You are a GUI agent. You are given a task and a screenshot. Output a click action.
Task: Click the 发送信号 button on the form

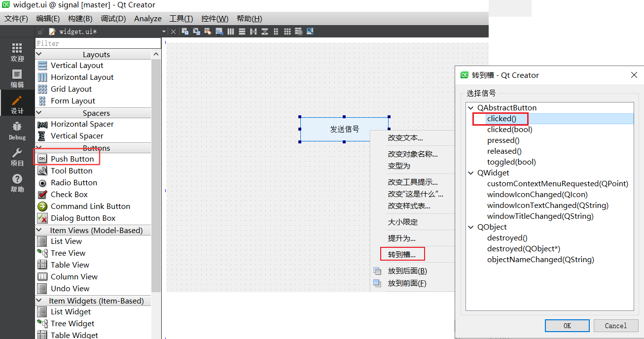click(x=344, y=129)
